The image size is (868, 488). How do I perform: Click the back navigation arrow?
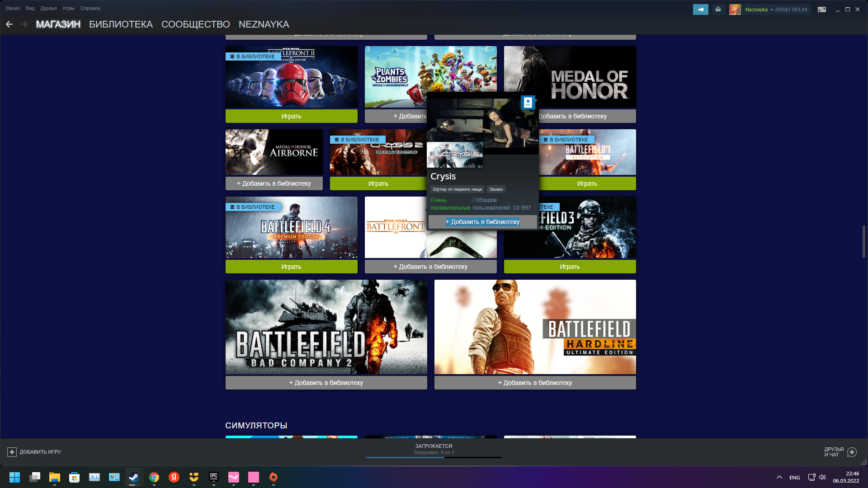(x=9, y=24)
